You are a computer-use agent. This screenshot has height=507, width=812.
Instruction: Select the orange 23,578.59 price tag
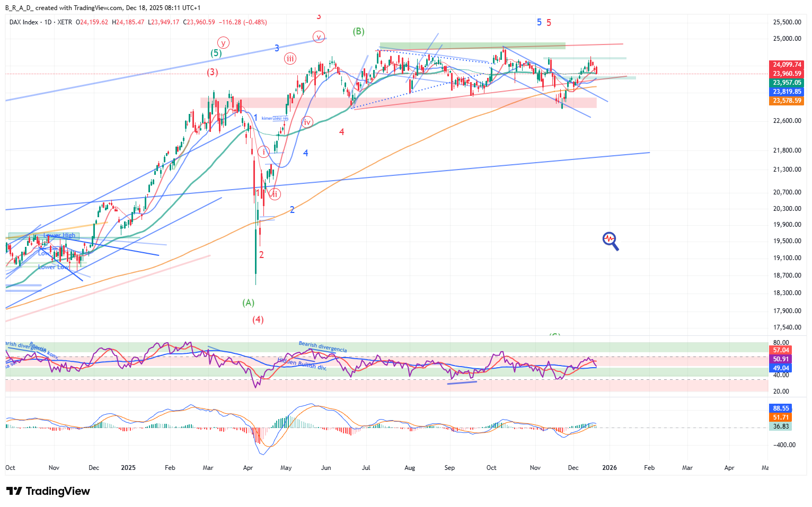(x=787, y=101)
